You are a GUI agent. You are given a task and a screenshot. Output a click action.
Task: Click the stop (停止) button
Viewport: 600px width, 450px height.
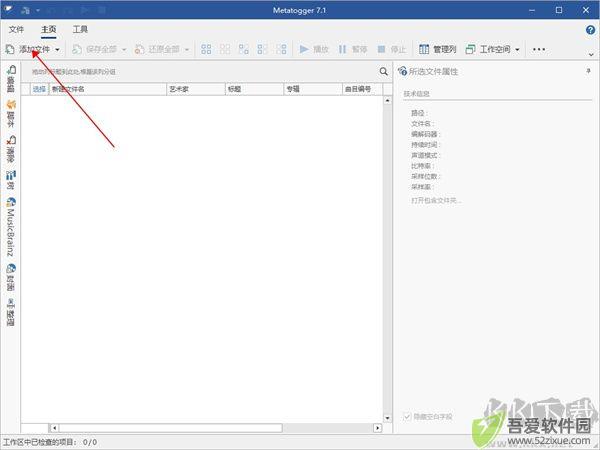(391, 49)
